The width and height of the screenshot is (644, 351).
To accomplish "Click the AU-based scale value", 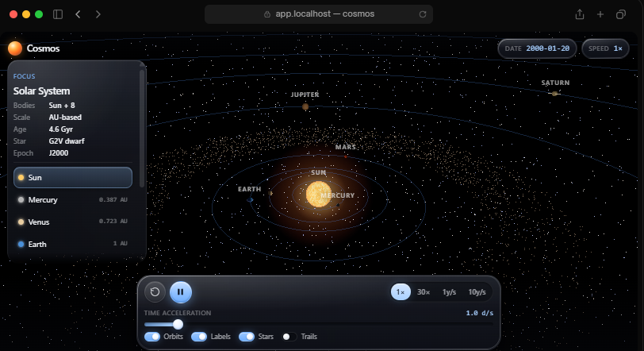I will tap(65, 118).
